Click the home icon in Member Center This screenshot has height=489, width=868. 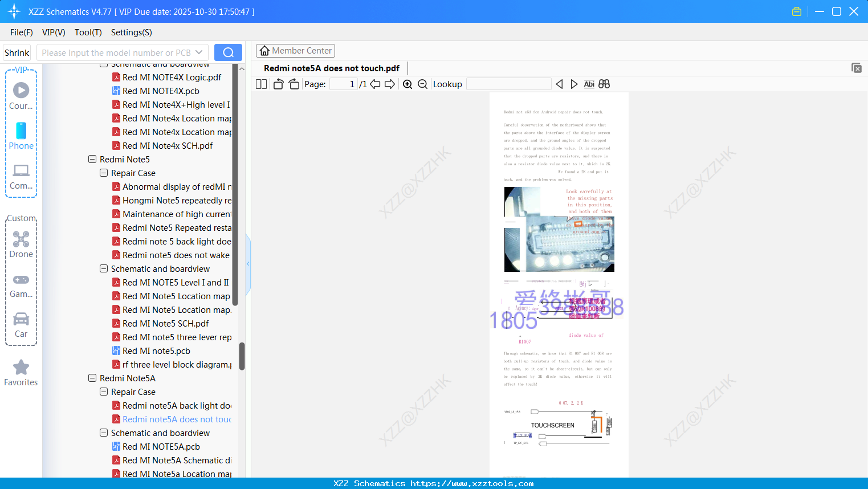pyautogui.click(x=264, y=51)
